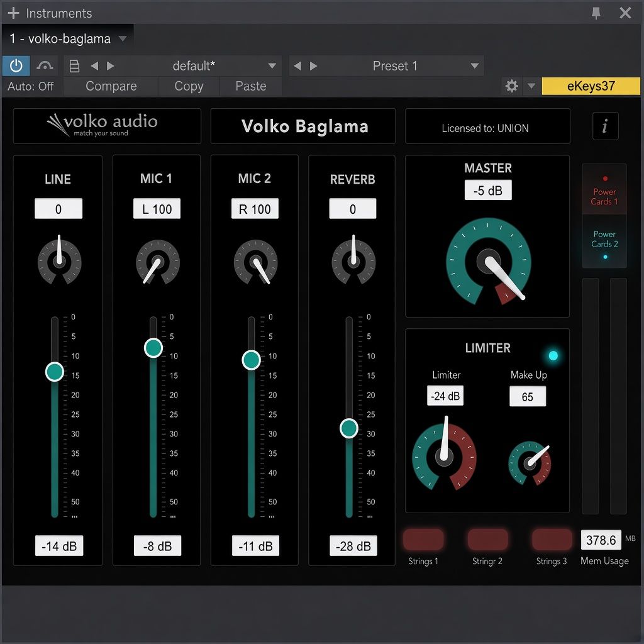Adjust the Make Up knob
This screenshot has width=644, height=644.
click(530, 463)
